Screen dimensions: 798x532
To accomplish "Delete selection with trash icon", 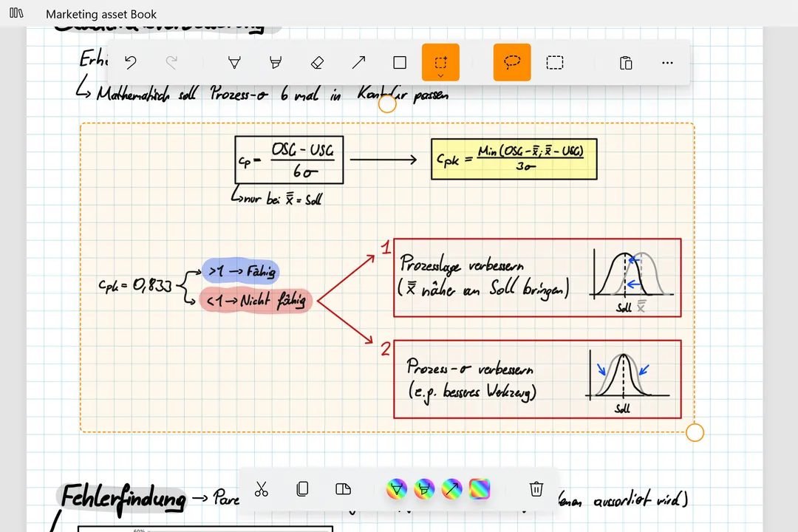I will tap(536, 488).
